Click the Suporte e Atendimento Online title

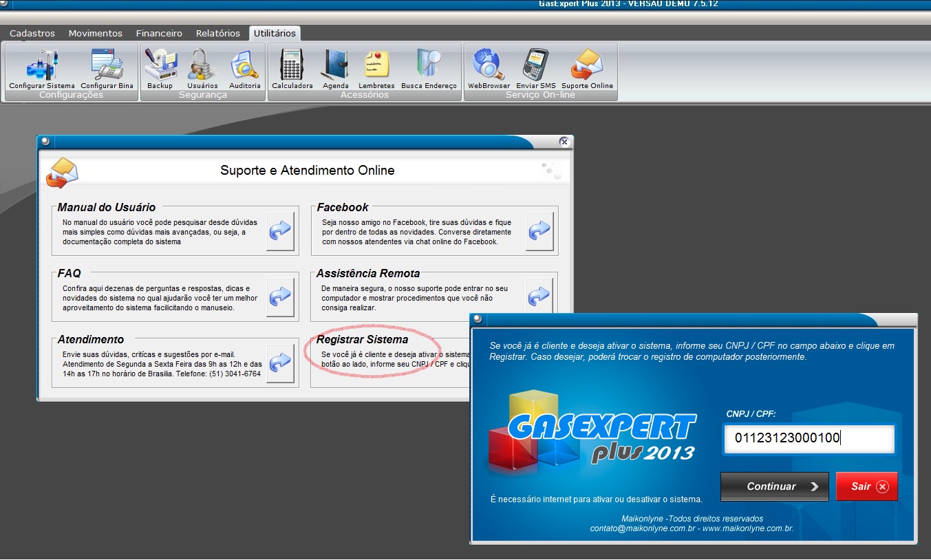pyautogui.click(x=308, y=170)
